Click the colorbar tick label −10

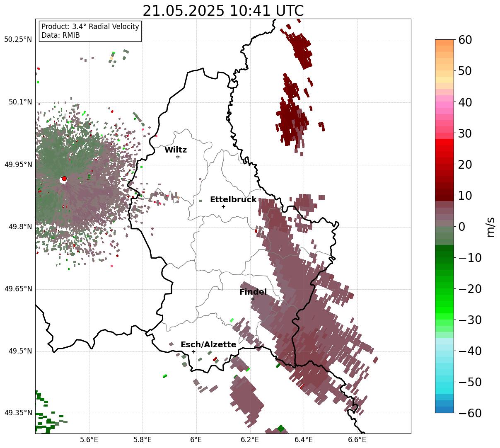[470, 258]
